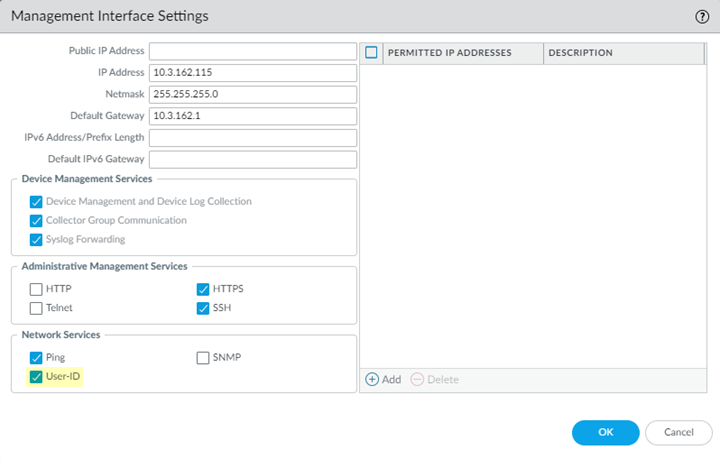
Task: Sort by Permitted IP Addresses column header
Action: (450, 53)
